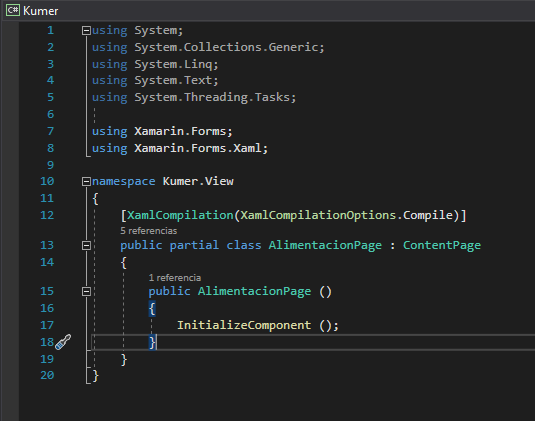Click on line number 6 in the gutter
The image size is (535, 421).
pyautogui.click(x=50, y=114)
